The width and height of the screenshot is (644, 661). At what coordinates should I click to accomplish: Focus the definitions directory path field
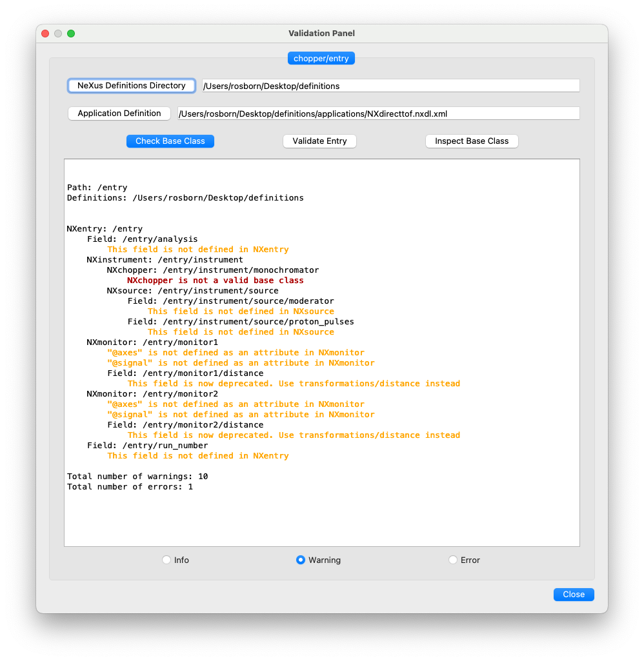[390, 86]
